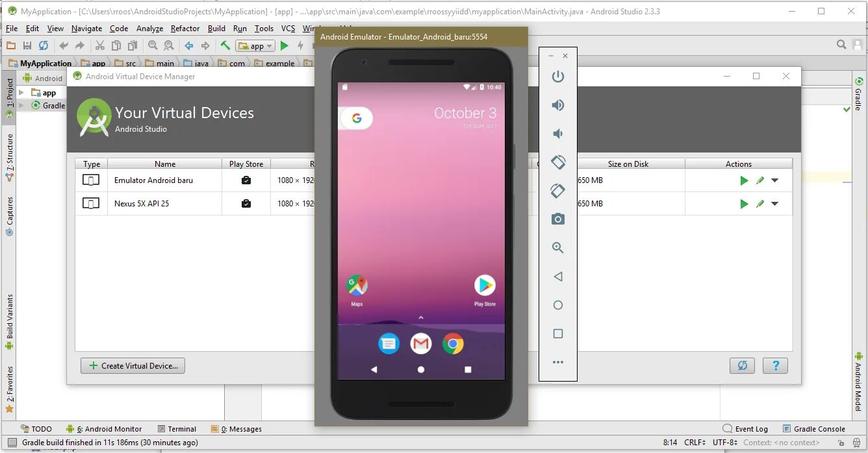This screenshot has width=868, height=453.
Task: Open actions dropdown for Emulator Android baru
Action: [x=774, y=180]
